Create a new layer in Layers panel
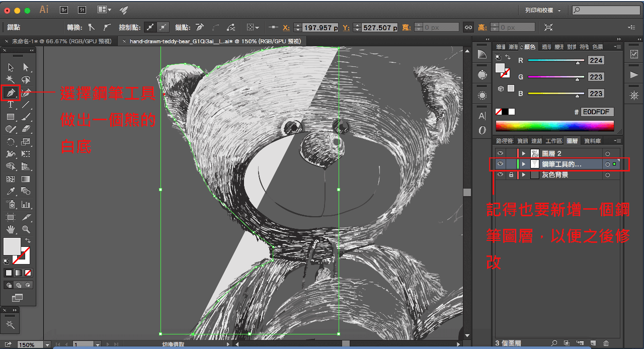 point(593,343)
